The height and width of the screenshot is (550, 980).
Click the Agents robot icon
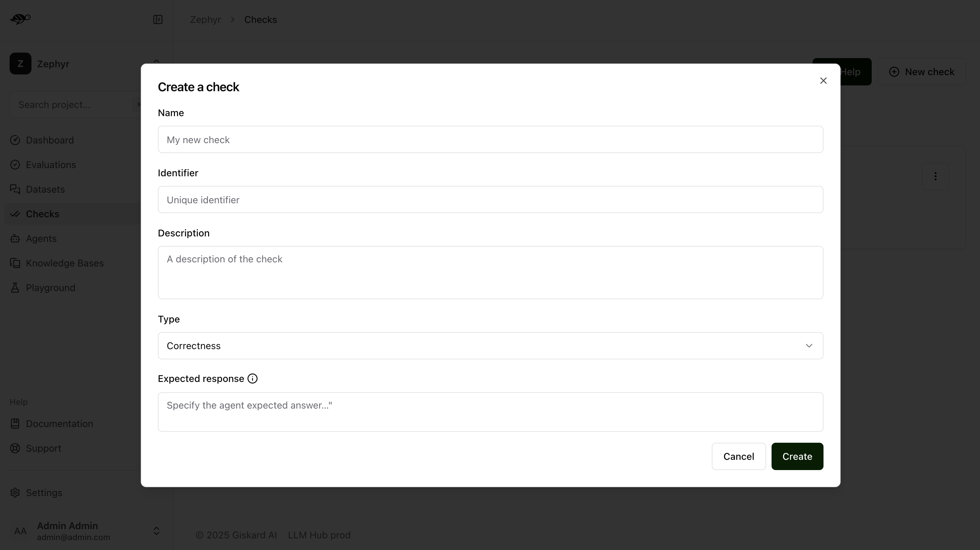[15, 238]
